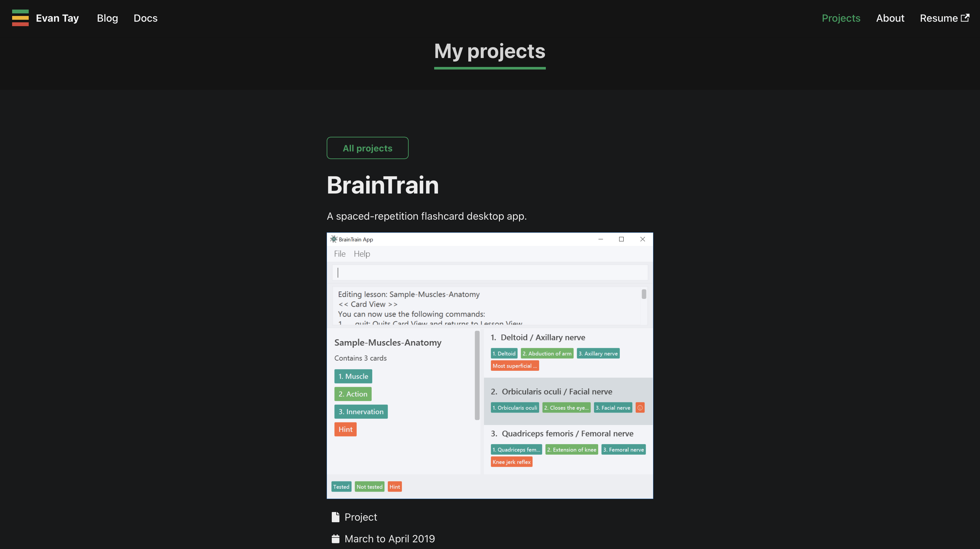Click the striped site logo icon
The width and height of the screenshot is (980, 549).
[x=20, y=18]
